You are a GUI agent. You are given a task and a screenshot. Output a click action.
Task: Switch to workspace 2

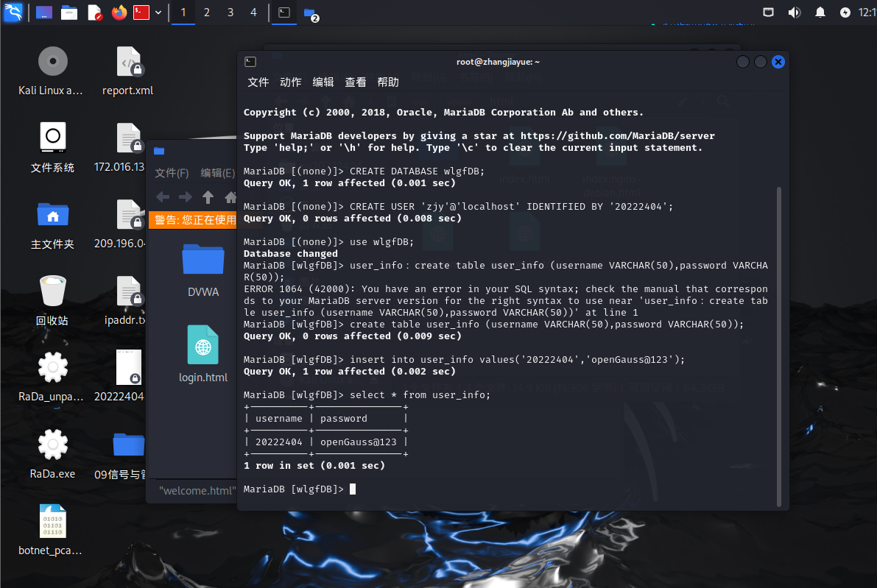207,13
